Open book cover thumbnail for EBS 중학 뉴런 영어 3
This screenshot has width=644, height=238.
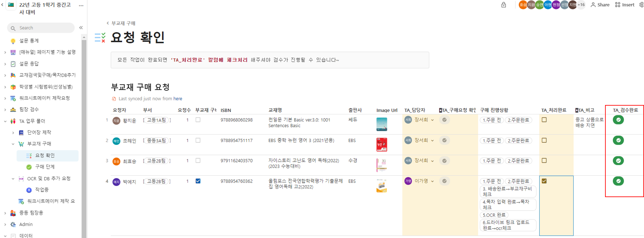[382, 145]
